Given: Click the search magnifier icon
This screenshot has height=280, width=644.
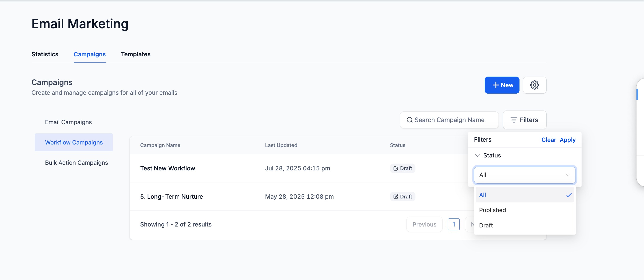Looking at the screenshot, I should 409,120.
